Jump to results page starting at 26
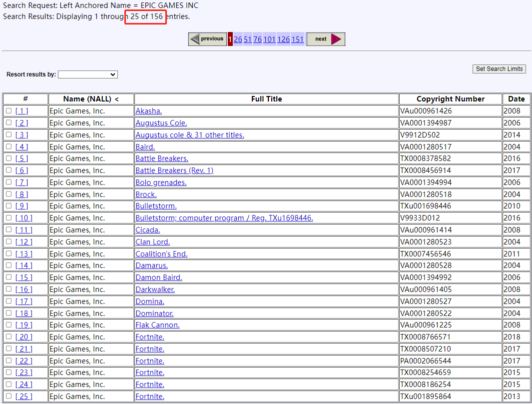The image size is (532, 404). pos(238,39)
